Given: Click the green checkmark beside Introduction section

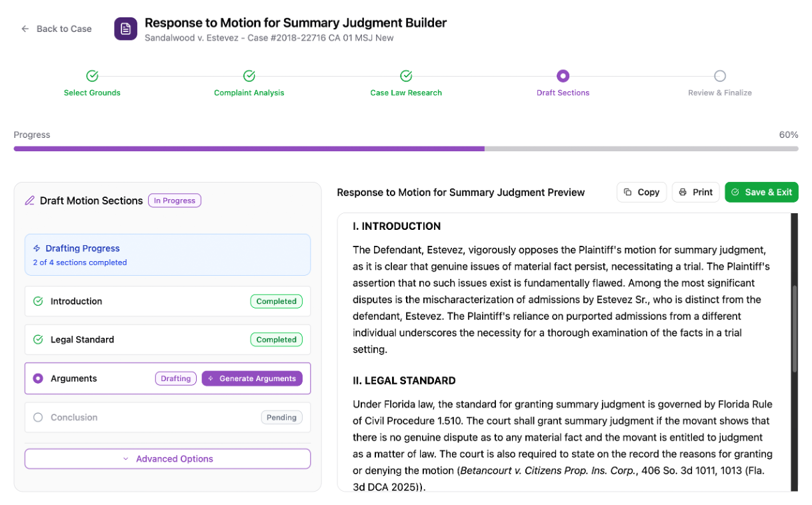Looking at the screenshot, I should click(x=38, y=301).
